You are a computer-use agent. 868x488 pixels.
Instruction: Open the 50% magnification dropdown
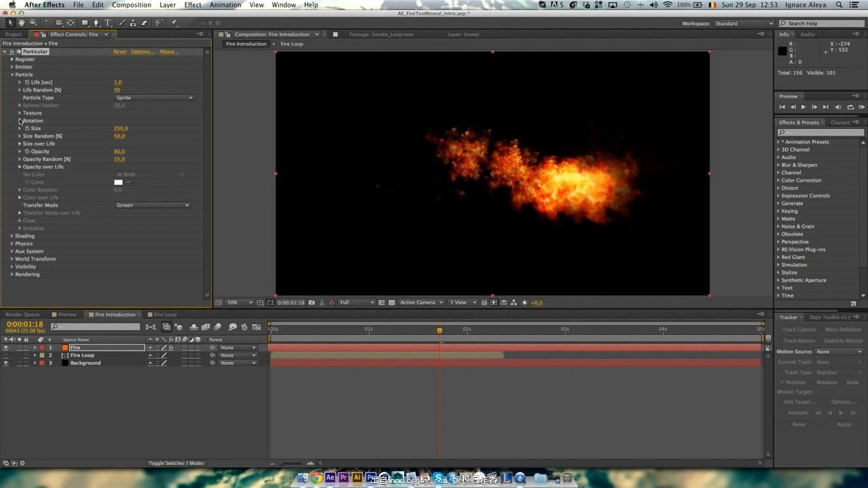[x=239, y=302]
